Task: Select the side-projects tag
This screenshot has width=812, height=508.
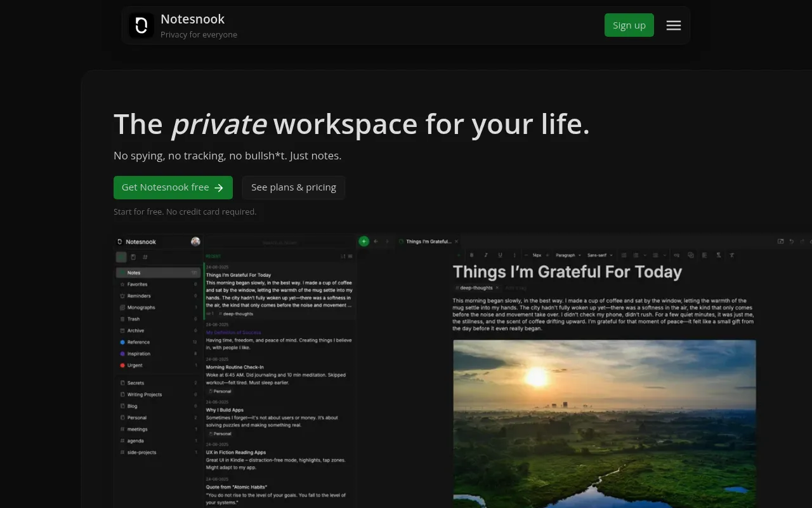Action: tap(159, 452)
